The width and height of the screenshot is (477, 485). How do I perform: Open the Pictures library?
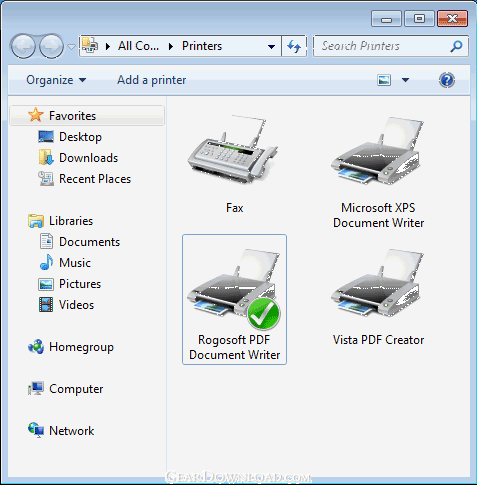(x=80, y=284)
